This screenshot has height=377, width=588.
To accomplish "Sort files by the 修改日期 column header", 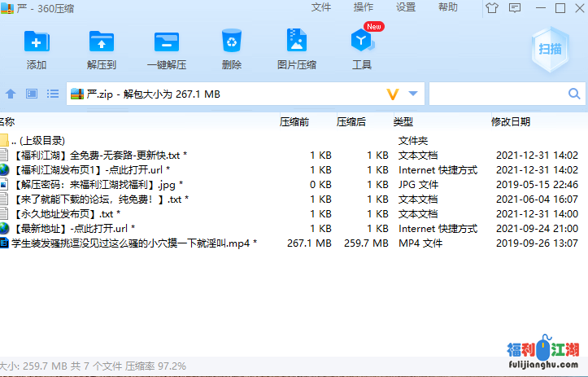I will [510, 122].
